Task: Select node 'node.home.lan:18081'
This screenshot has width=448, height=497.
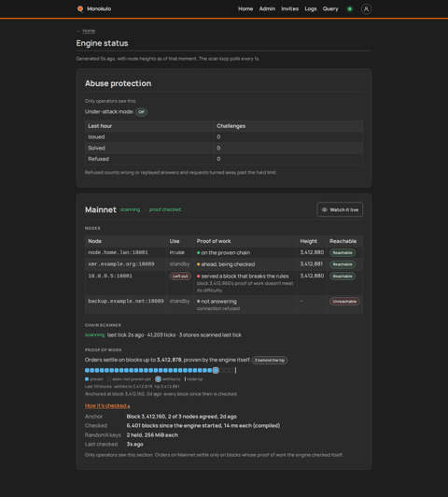Action: [119, 252]
